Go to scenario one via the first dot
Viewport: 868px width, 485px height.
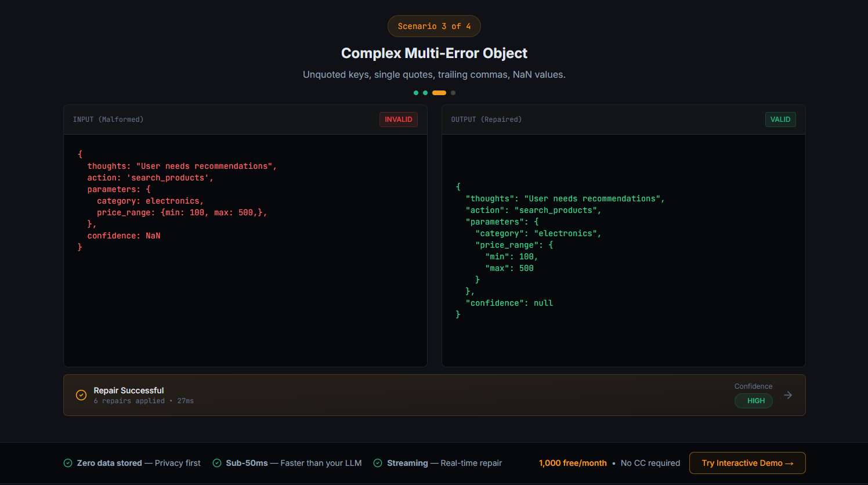coord(416,93)
